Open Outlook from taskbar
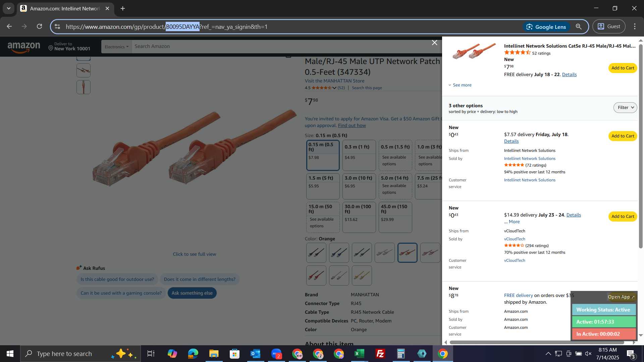Image resolution: width=644 pixels, height=362 pixels. point(255,354)
